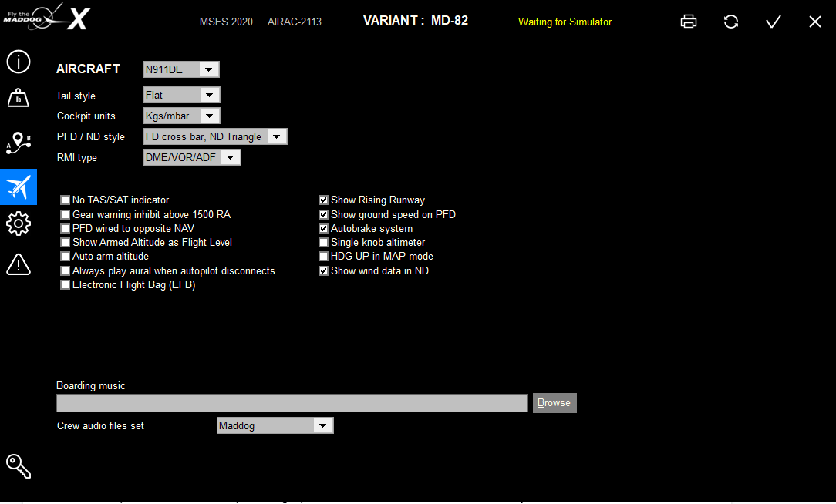Open the warning triangle failures icon
Viewport: 836px width, 504px height.
(x=19, y=264)
